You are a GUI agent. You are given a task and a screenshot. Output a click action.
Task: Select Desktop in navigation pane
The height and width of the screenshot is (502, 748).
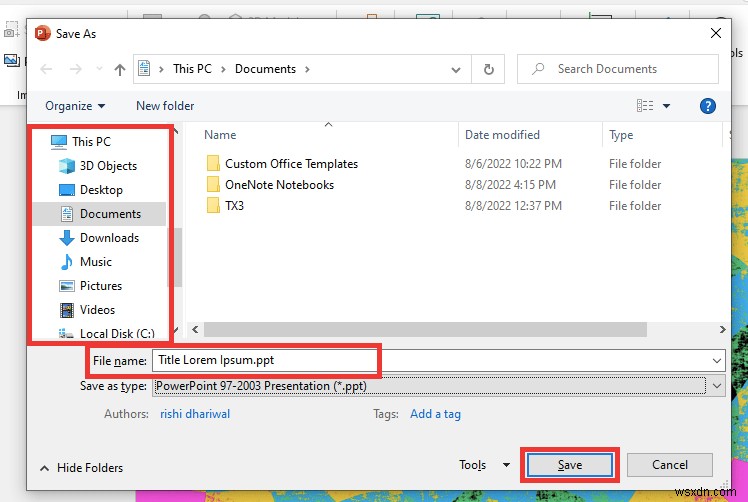[101, 190]
